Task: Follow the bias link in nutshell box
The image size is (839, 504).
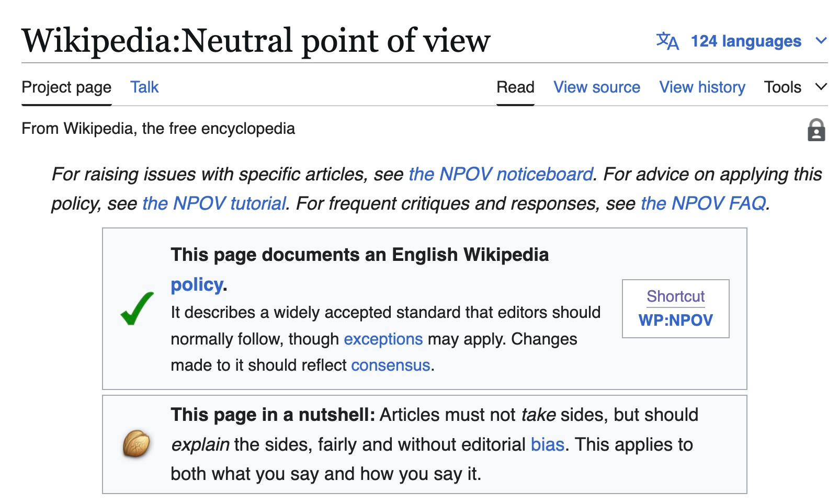Action: [548, 444]
